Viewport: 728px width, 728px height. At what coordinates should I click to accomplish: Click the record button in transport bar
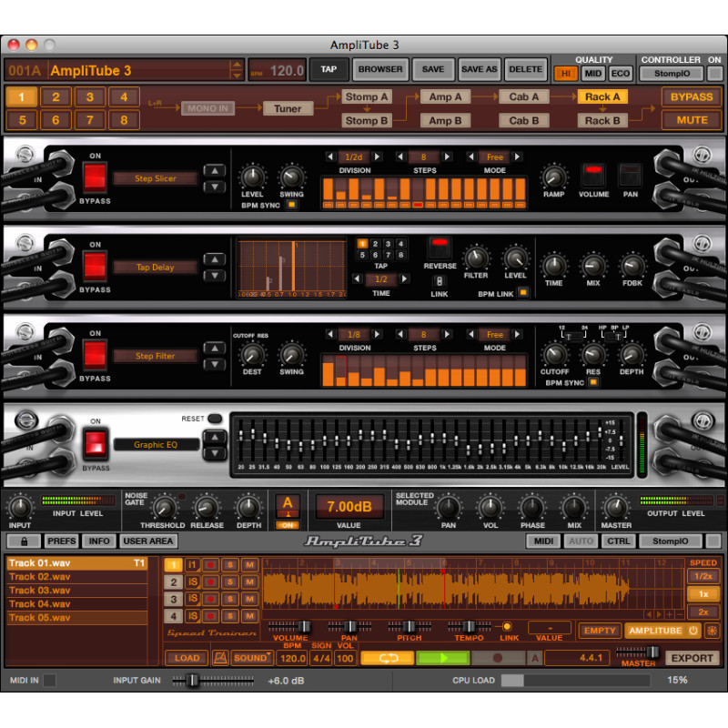(498, 658)
